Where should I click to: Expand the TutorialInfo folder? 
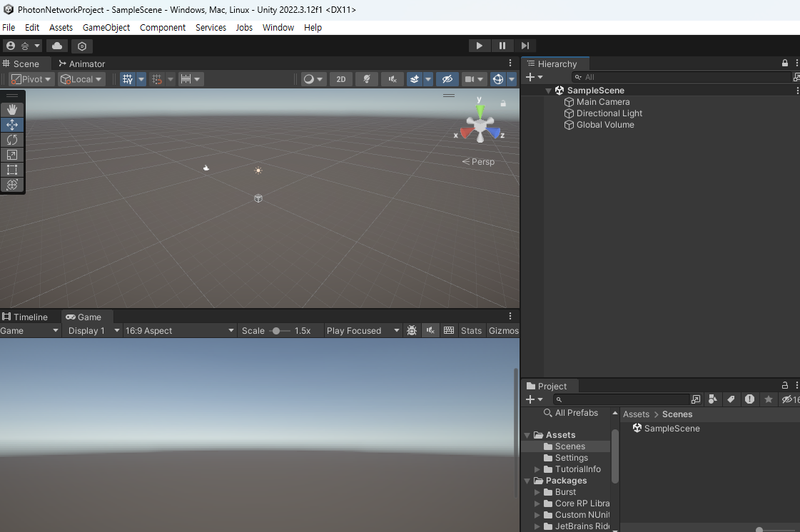click(x=537, y=469)
